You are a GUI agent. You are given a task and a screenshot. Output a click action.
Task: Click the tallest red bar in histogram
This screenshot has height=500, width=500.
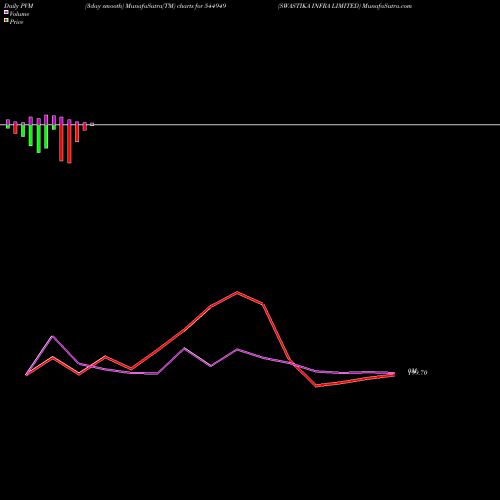tap(69, 144)
